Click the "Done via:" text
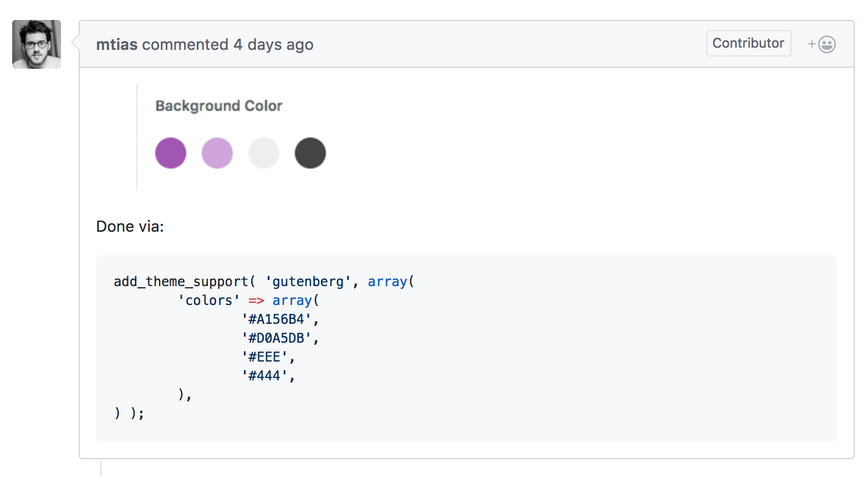This screenshot has width=868, height=478. [130, 226]
